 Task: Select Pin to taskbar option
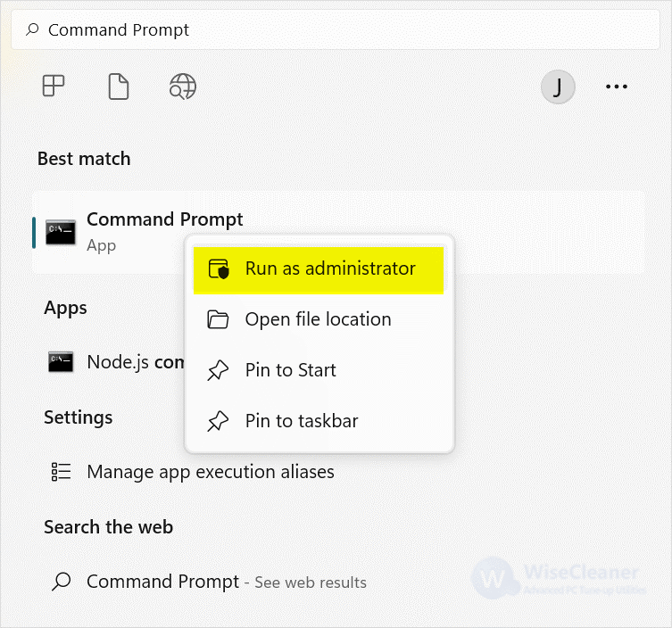319,421
